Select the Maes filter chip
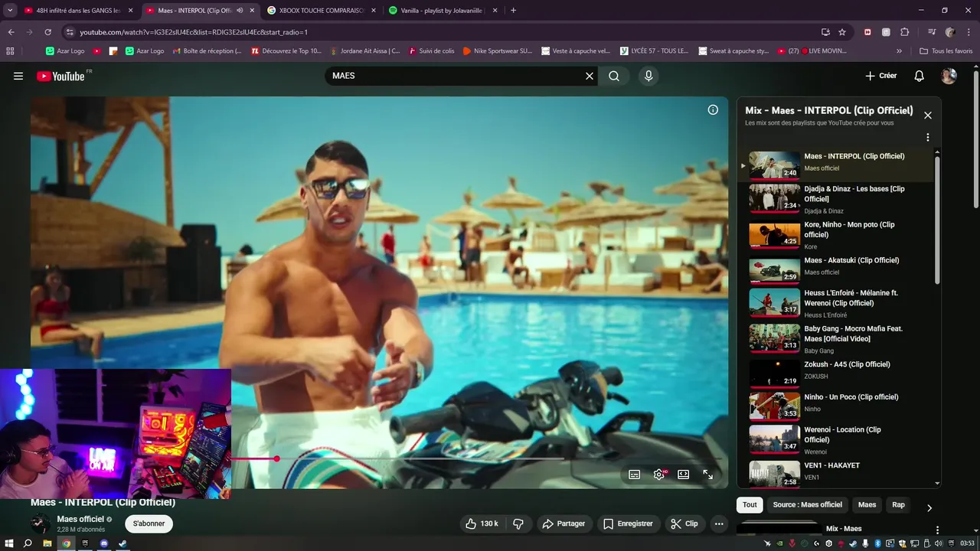This screenshot has height=551, width=980. pos(867,504)
